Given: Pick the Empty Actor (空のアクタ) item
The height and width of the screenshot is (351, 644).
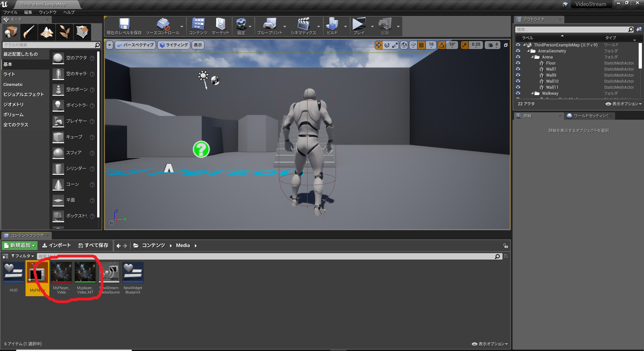Looking at the screenshot, I should point(74,58).
